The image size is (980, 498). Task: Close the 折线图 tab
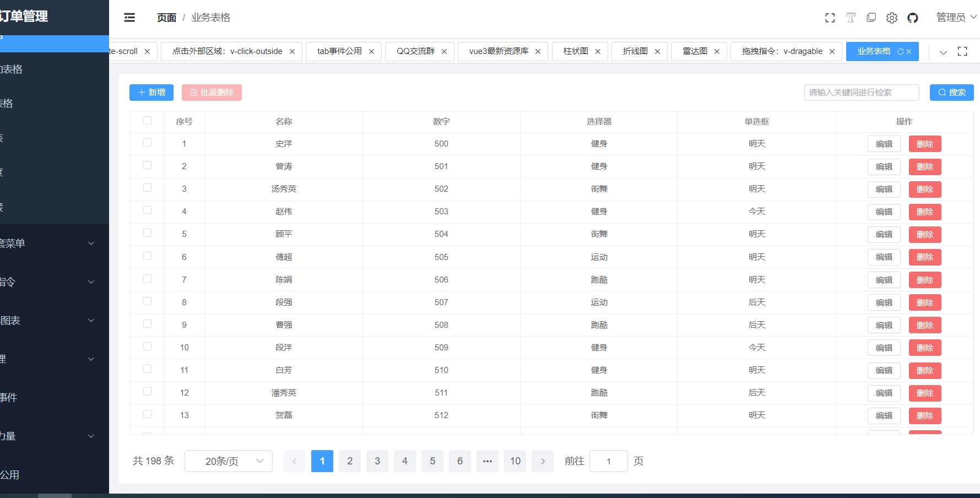(657, 51)
